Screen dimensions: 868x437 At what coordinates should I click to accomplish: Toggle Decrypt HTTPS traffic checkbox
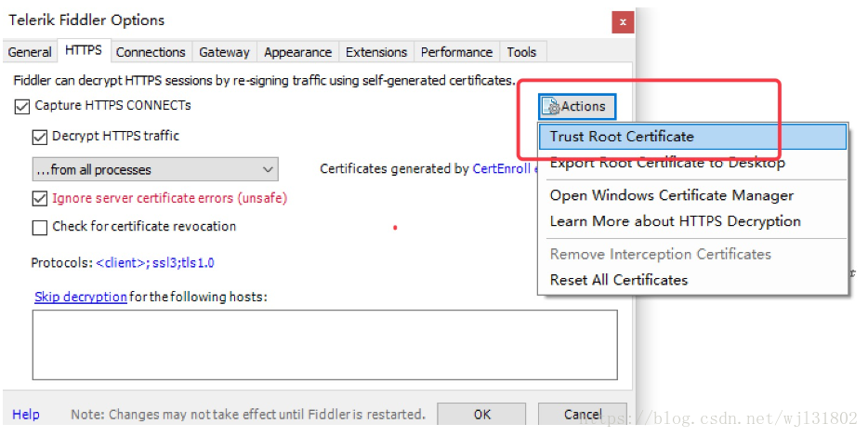tap(39, 137)
